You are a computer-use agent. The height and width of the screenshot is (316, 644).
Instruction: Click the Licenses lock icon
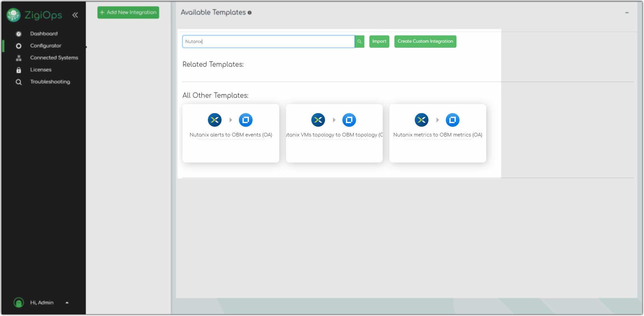point(19,70)
